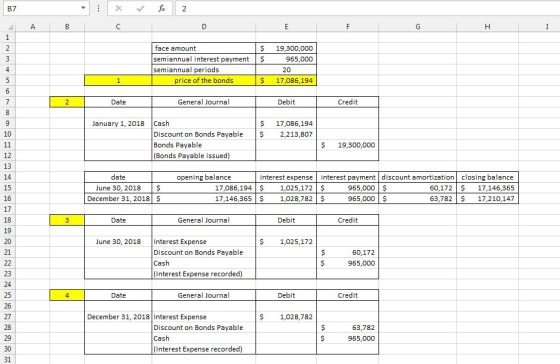Select the yellow cell numbered 2

click(67, 102)
